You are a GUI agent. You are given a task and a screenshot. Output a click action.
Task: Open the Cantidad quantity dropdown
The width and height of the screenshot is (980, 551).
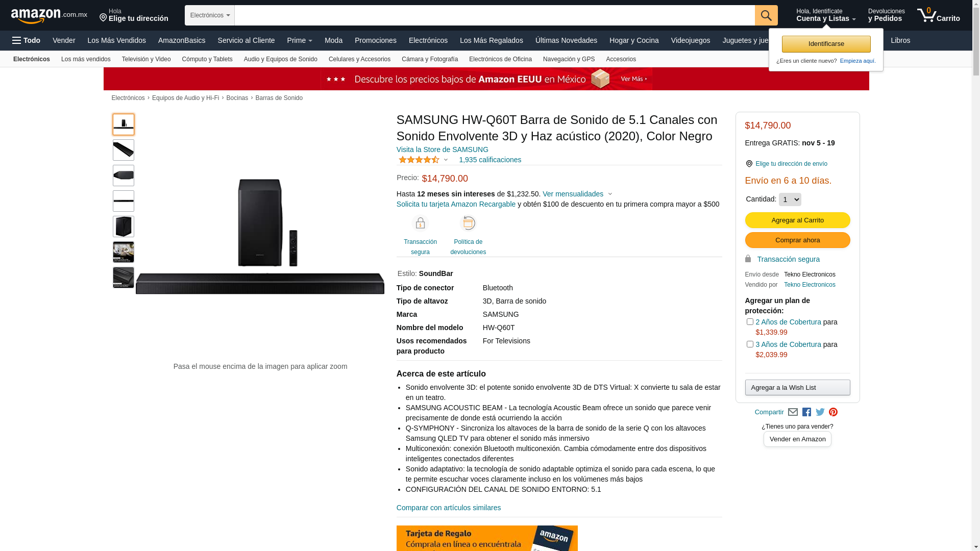790,199
